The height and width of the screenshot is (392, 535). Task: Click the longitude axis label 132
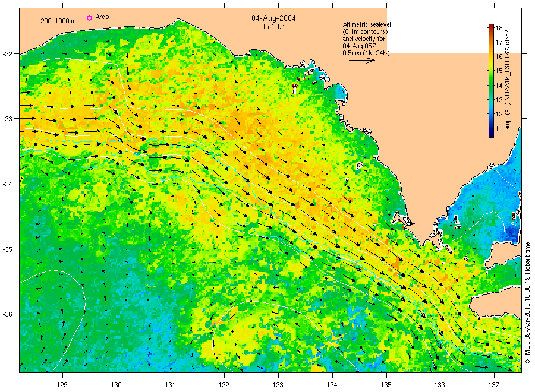pyautogui.click(x=224, y=385)
